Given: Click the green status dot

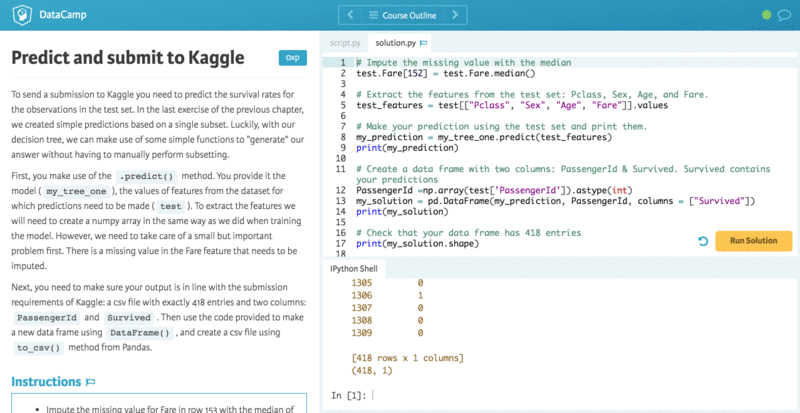Looking at the screenshot, I should [766, 15].
